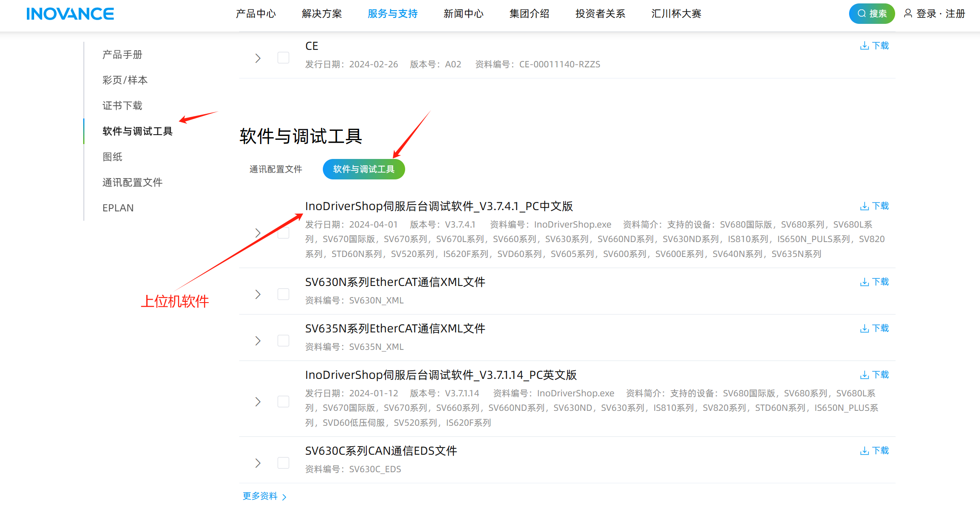The image size is (980, 531).
Task: Open 产品中心 menu
Action: tap(256, 14)
